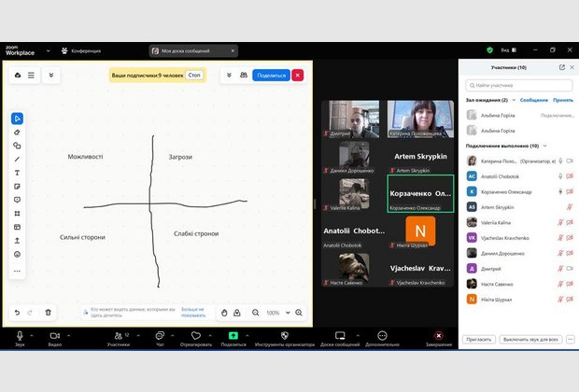The width and height of the screenshot is (579, 392).
Task: Toggle the Звук microphone button
Action: pos(20,335)
